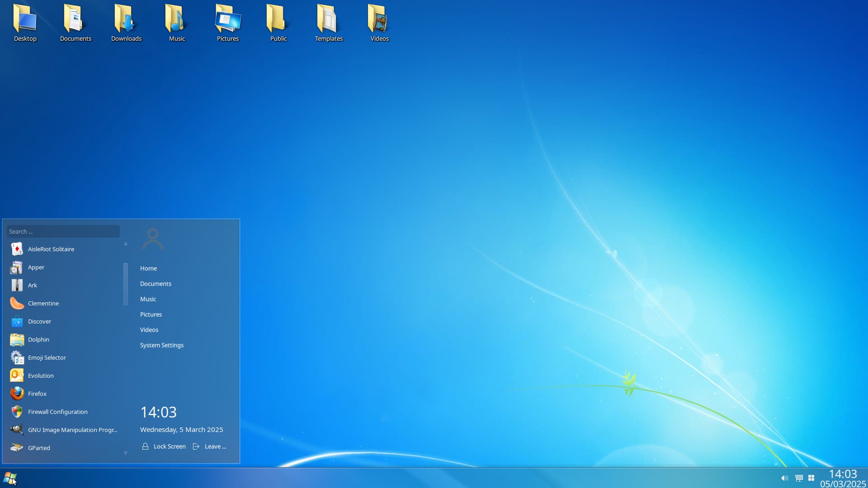Open the GParted partition editor
The image size is (868, 488).
[17, 448]
